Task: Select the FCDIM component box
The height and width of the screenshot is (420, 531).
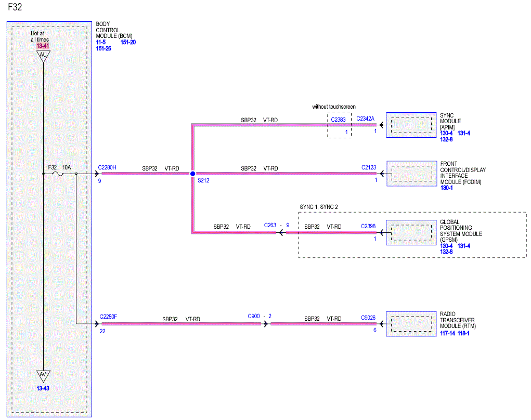Action: coord(412,174)
